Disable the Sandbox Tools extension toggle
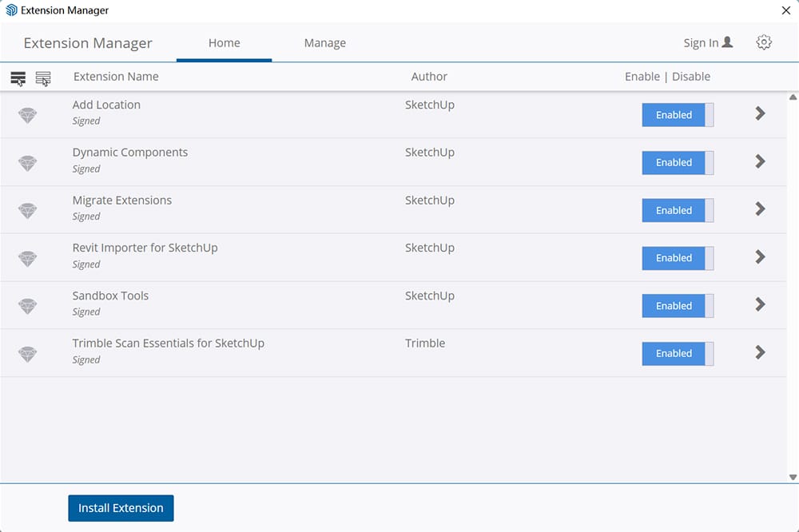The image size is (799, 532). click(x=678, y=306)
